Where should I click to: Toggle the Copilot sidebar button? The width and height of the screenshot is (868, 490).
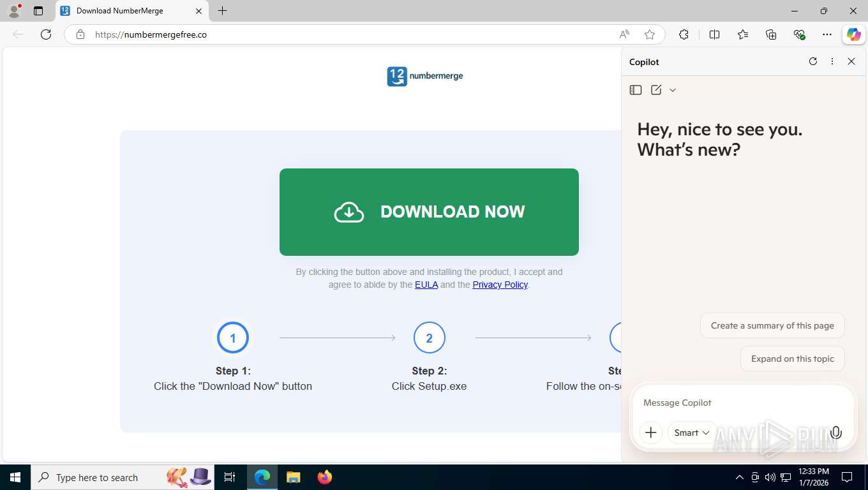click(854, 34)
